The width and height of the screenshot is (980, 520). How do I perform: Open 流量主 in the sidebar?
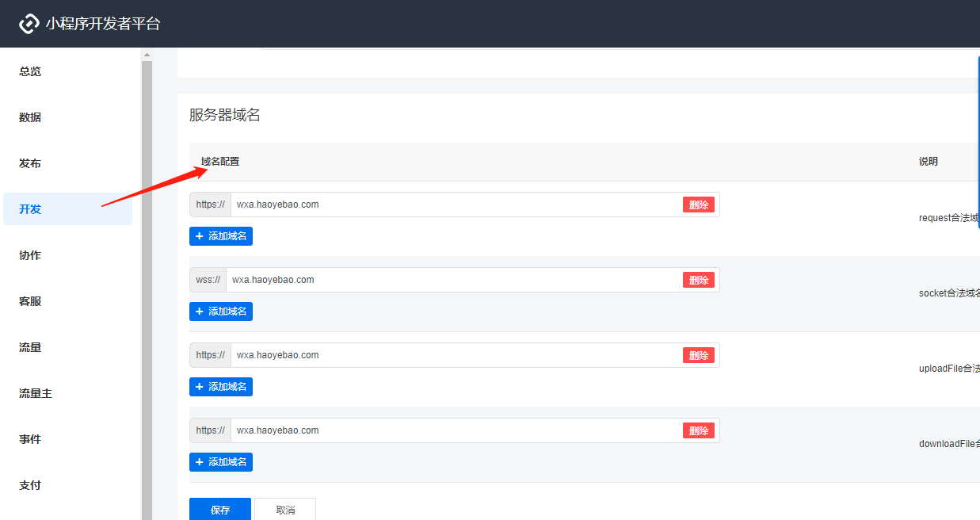pos(36,393)
